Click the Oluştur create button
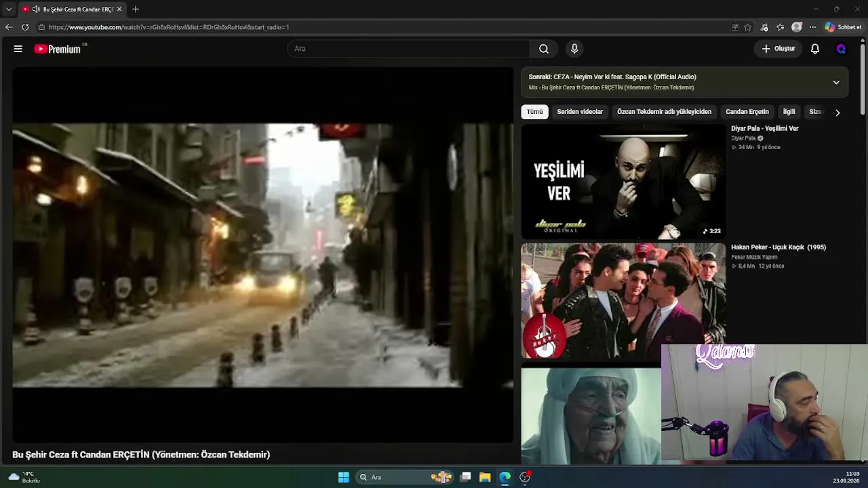The width and height of the screenshot is (868, 488). (778, 49)
